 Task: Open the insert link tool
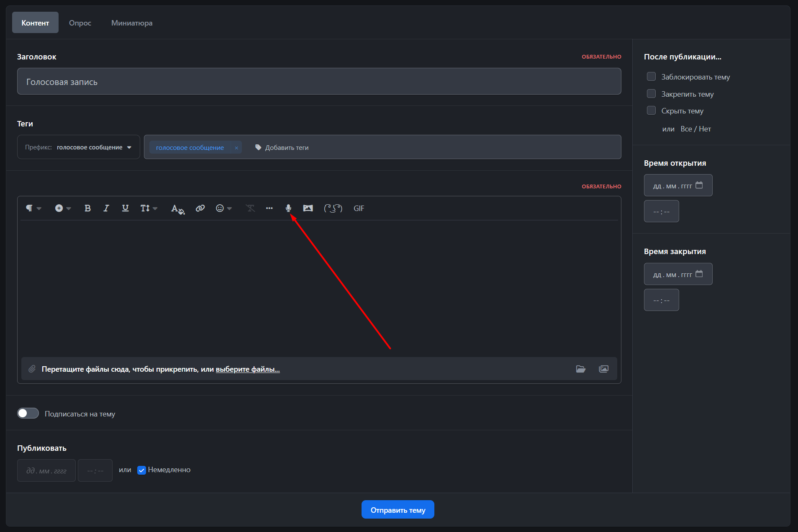tap(200, 208)
